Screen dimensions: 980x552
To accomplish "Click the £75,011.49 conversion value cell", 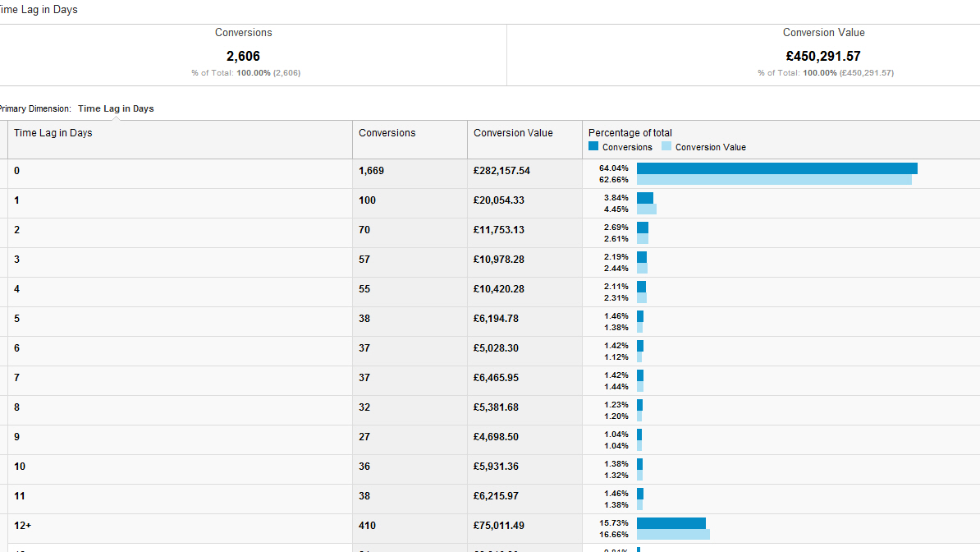I will [x=499, y=526].
